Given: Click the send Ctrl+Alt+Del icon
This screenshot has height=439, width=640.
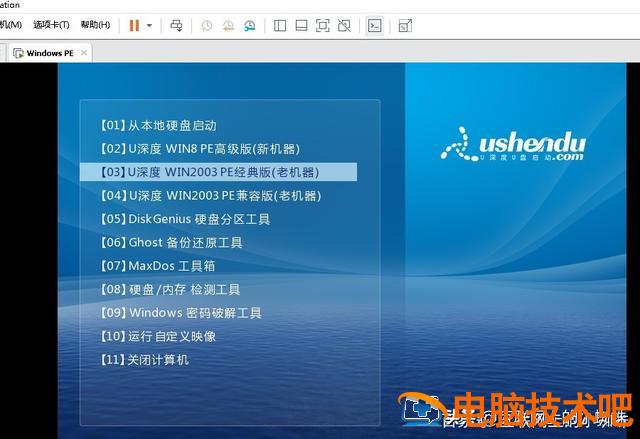Looking at the screenshot, I should [x=177, y=25].
